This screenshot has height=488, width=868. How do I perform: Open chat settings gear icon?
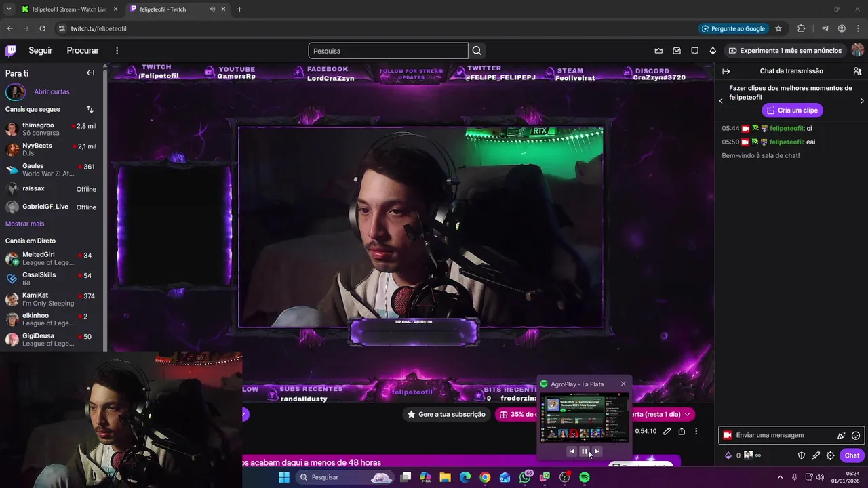tap(830, 455)
